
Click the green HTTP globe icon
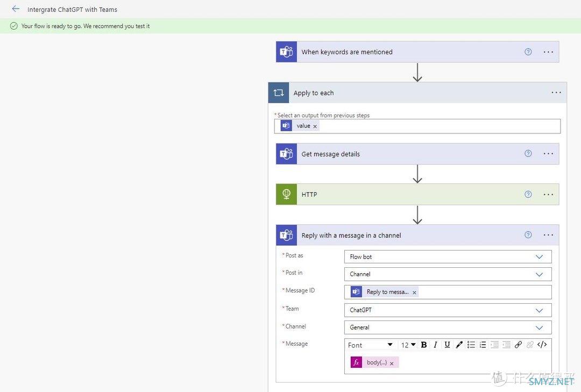tap(286, 194)
